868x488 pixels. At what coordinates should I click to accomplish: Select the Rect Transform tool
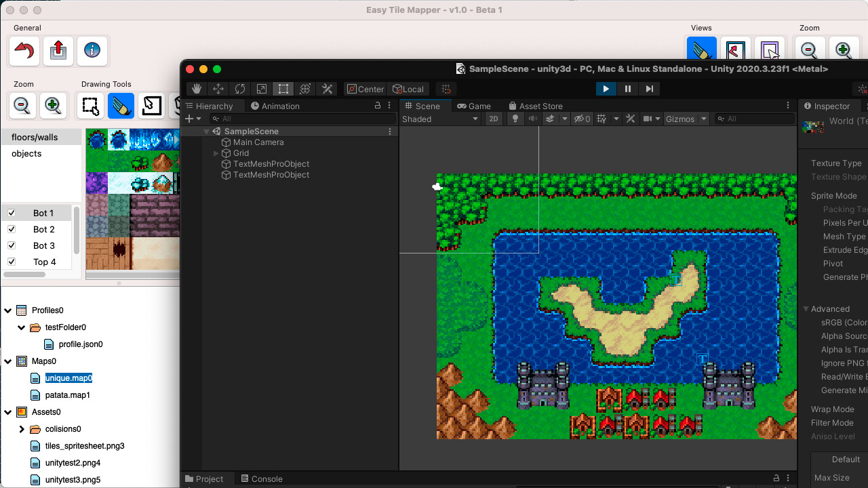tap(283, 89)
